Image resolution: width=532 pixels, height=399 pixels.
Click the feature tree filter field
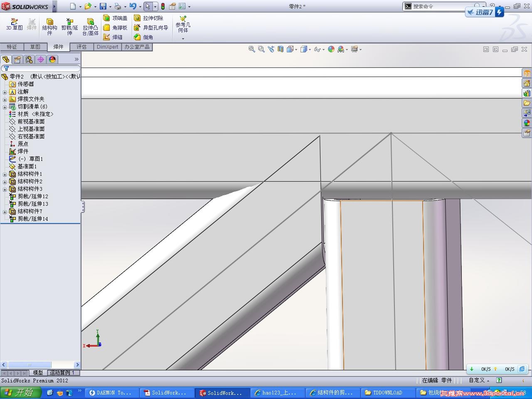coord(41,68)
